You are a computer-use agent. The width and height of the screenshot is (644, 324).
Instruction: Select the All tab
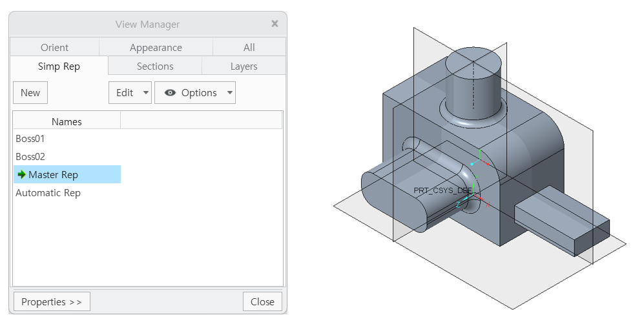click(249, 47)
